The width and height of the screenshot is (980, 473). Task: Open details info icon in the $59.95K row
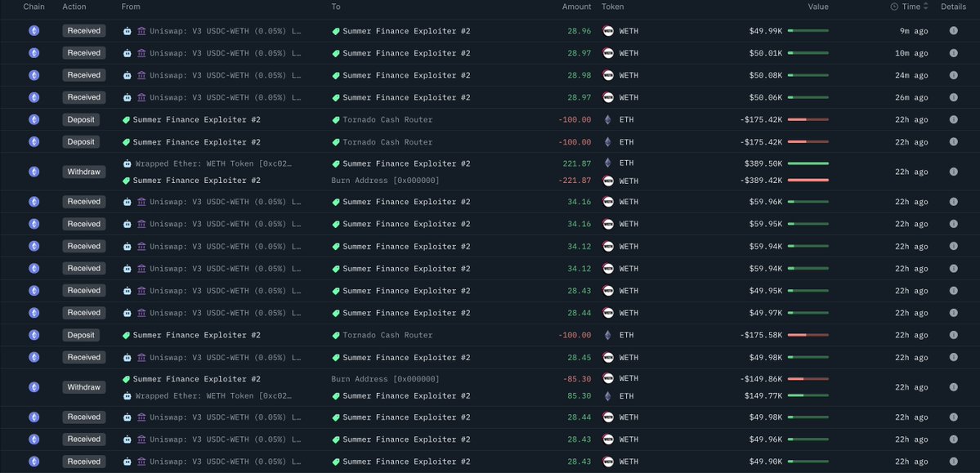tap(953, 224)
